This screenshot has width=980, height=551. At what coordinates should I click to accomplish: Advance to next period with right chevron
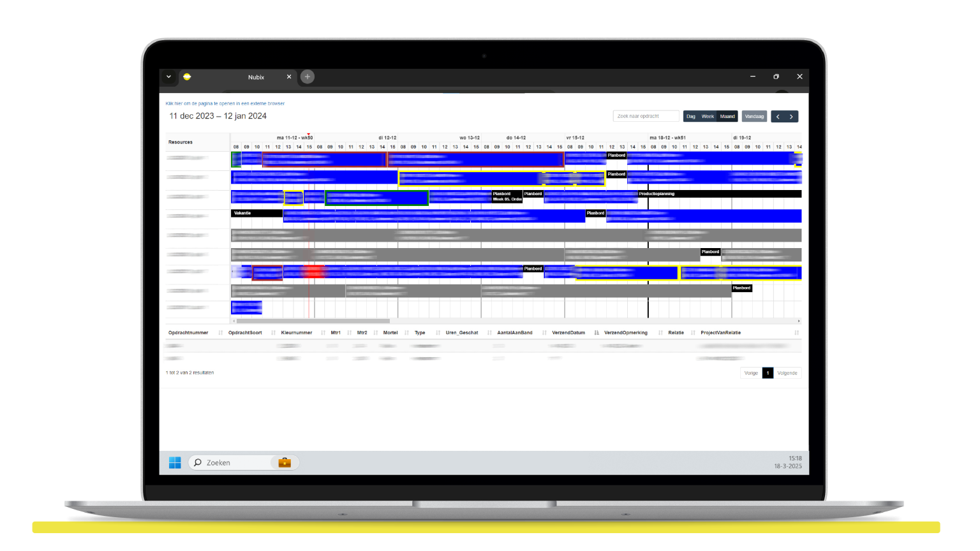click(792, 117)
